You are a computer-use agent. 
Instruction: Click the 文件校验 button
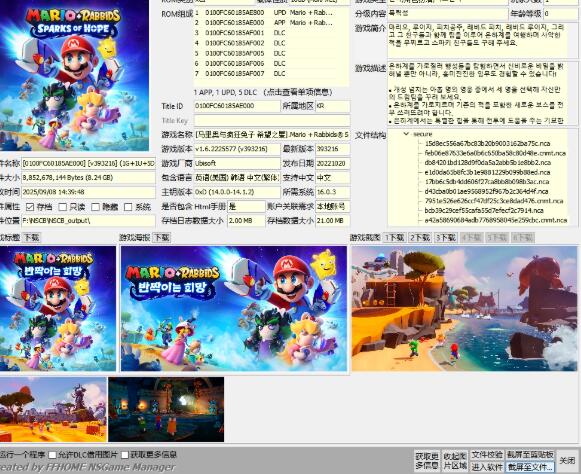(487, 455)
